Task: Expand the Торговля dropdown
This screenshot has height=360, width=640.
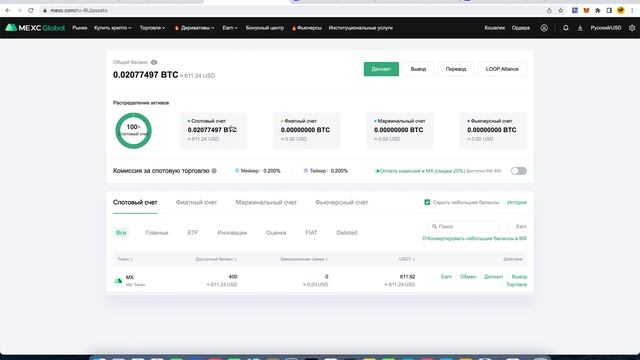Action: tap(152, 28)
